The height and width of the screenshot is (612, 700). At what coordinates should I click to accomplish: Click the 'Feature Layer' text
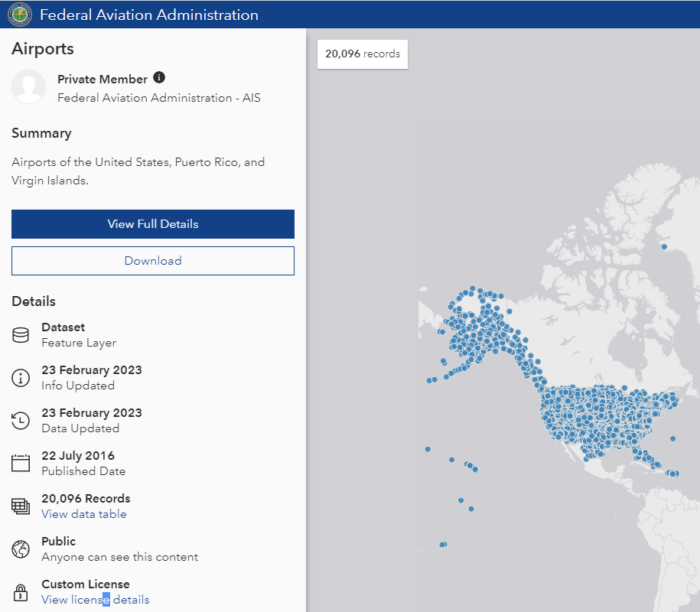pyautogui.click(x=79, y=343)
